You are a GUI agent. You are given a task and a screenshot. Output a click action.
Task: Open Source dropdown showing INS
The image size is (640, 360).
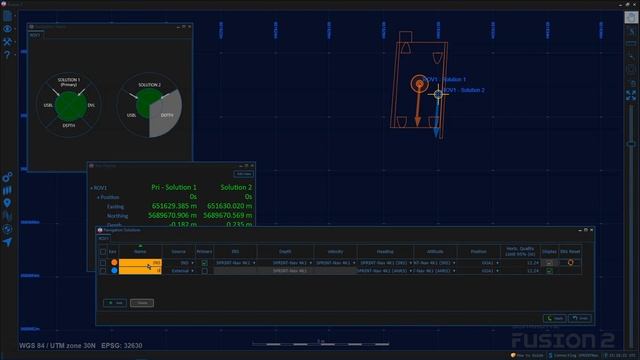[179, 263]
